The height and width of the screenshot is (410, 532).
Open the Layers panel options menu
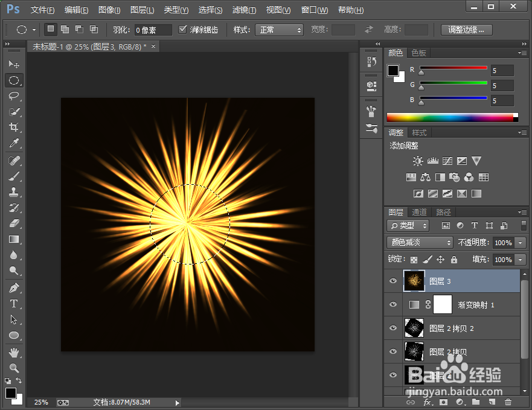tap(522, 212)
